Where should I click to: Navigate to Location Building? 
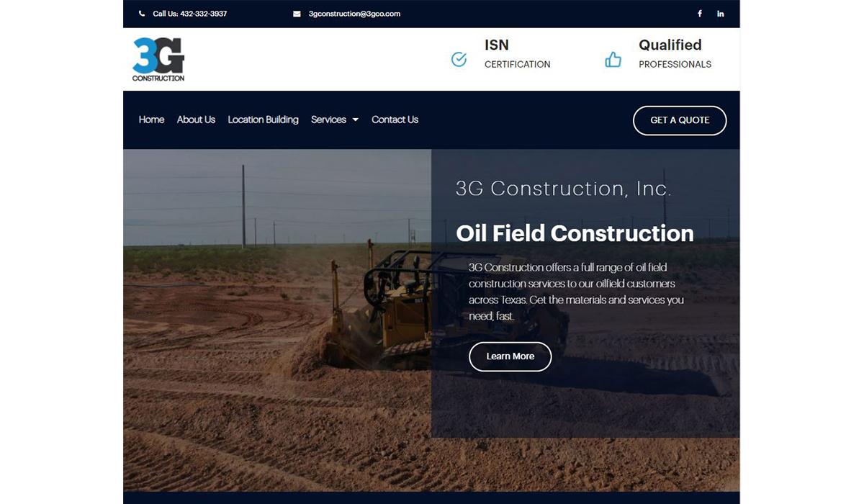[x=263, y=120]
